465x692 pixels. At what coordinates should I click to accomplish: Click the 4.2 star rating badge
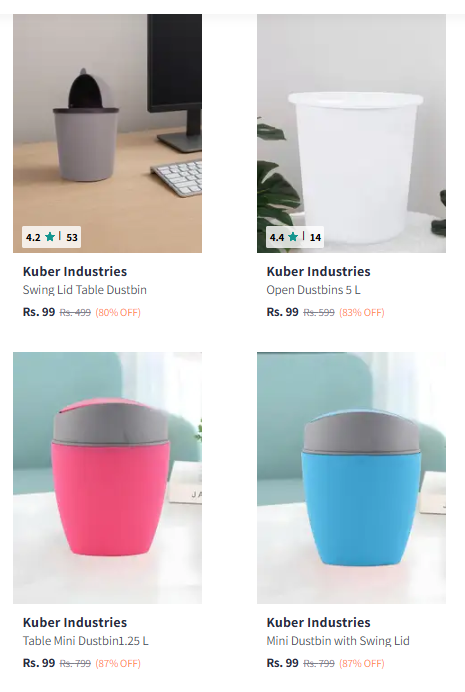click(x=51, y=237)
